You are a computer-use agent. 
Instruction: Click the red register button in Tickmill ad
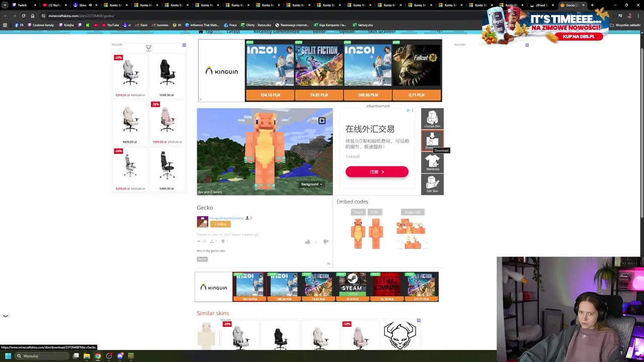pos(377,172)
